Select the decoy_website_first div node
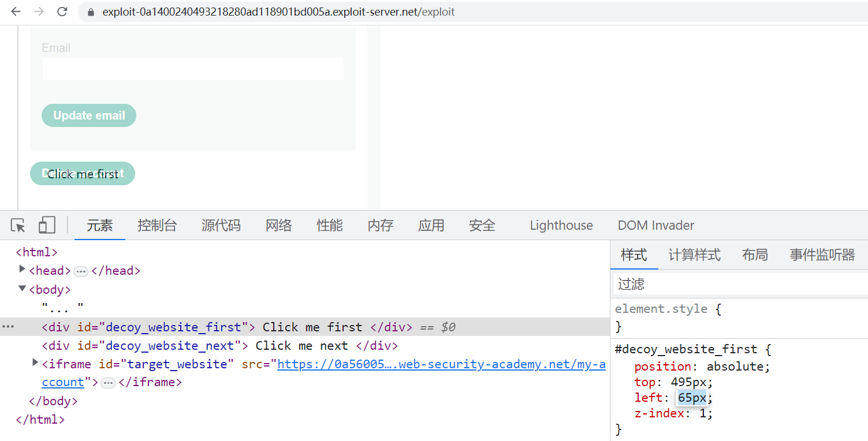Image resolution: width=868 pixels, height=441 pixels. 227,327
